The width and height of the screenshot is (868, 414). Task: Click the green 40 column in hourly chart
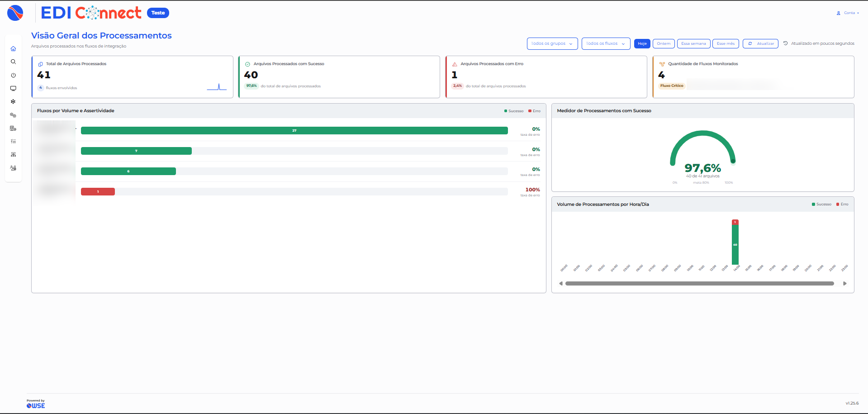pyautogui.click(x=735, y=245)
